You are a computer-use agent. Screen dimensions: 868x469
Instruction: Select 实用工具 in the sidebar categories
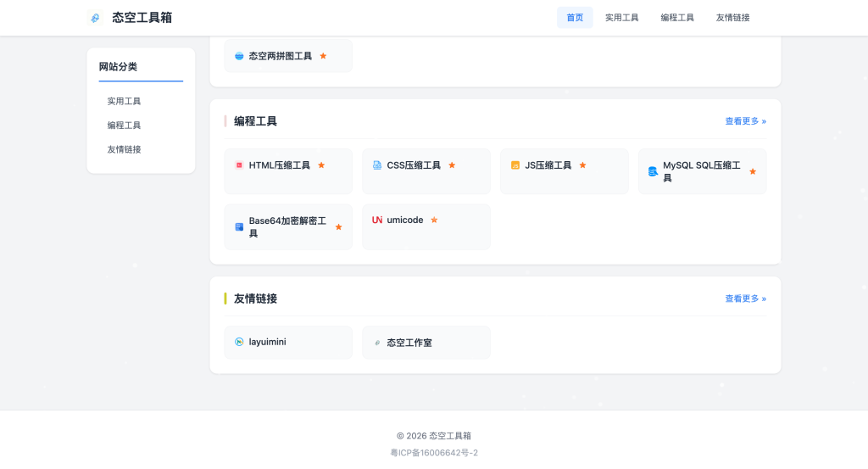[x=124, y=101]
